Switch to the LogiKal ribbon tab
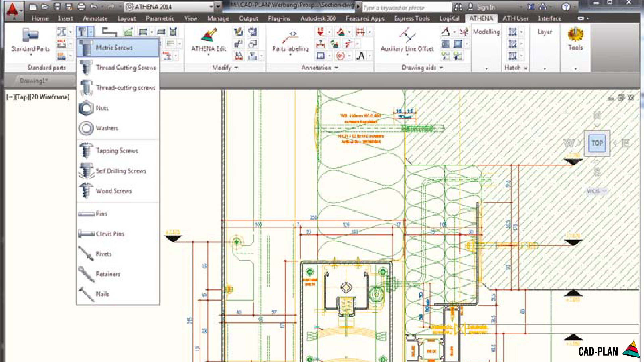 click(x=449, y=18)
